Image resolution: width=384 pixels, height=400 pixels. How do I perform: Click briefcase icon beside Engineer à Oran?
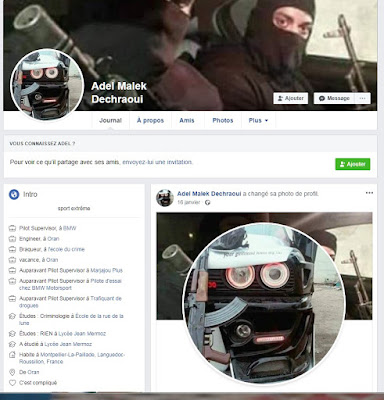(12, 239)
